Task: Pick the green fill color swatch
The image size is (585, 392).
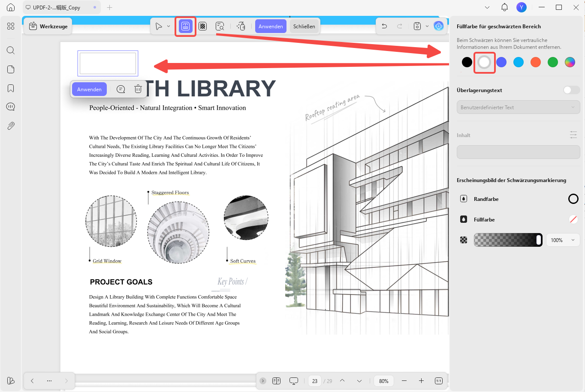Action: 552,62
